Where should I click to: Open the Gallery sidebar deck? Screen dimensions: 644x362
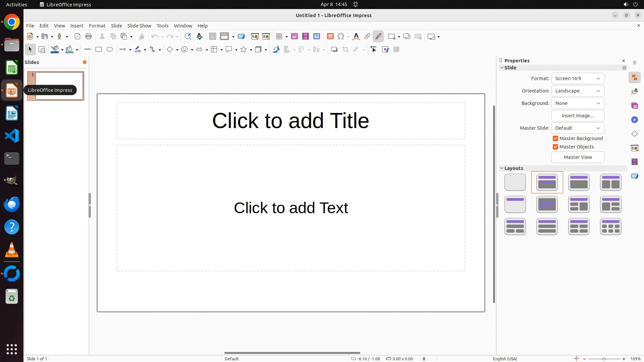pyautogui.click(x=635, y=106)
